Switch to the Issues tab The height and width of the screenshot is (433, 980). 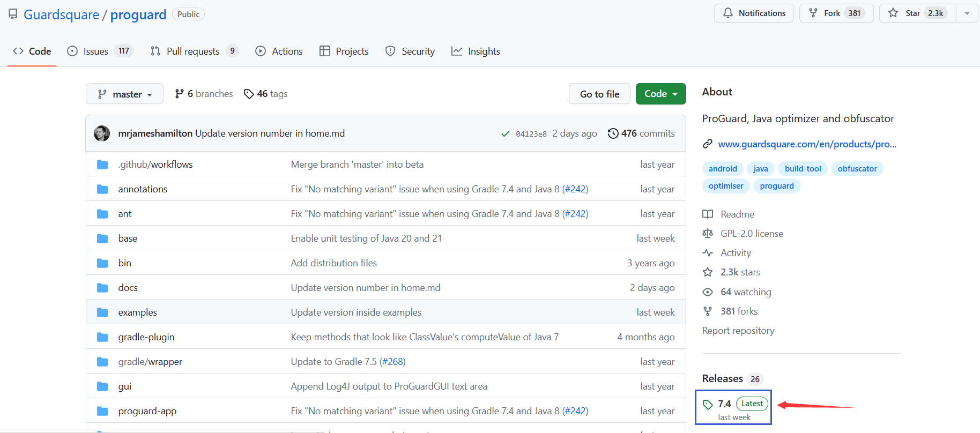[100, 51]
